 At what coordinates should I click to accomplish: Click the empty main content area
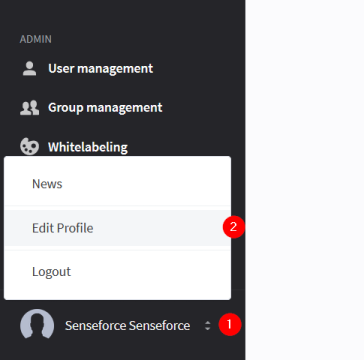coord(305,180)
